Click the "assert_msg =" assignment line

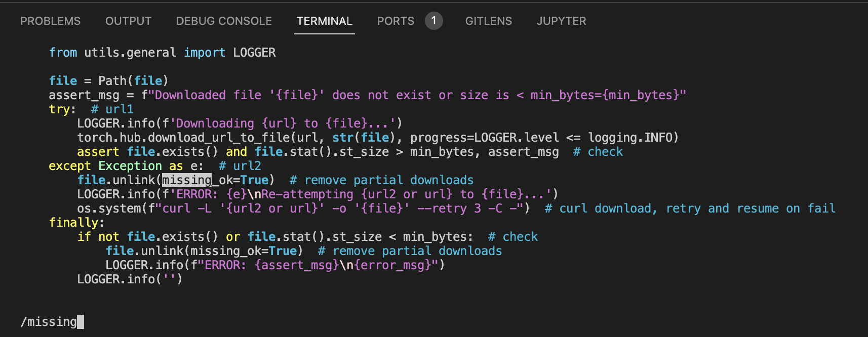tap(91, 95)
